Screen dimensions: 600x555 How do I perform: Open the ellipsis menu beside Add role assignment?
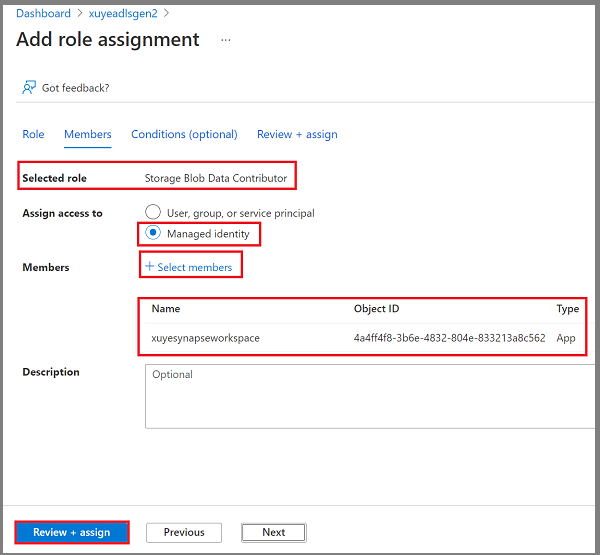[226, 40]
